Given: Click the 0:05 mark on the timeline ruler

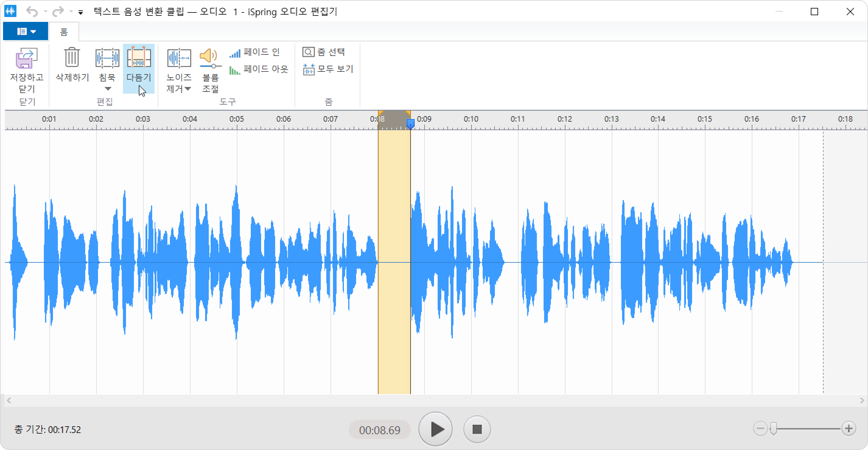Looking at the screenshot, I should point(236,119).
